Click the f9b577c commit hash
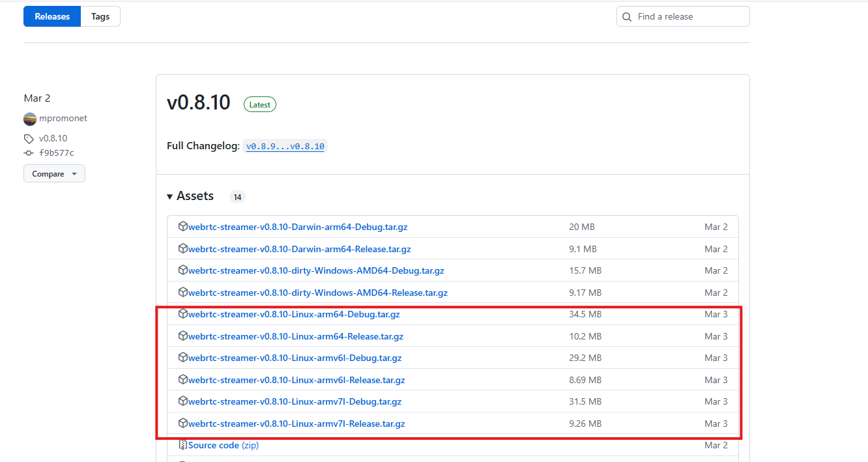Image resolution: width=868 pixels, height=462 pixels. coord(57,153)
